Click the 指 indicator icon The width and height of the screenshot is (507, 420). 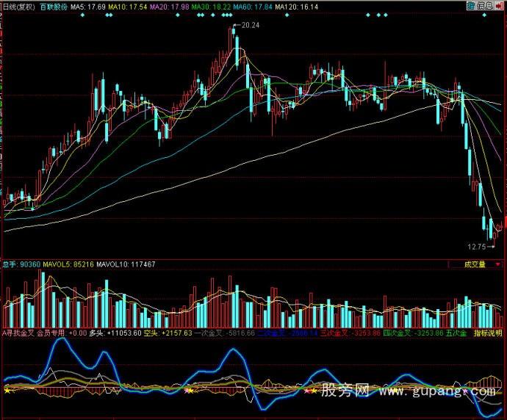[x=471, y=5]
